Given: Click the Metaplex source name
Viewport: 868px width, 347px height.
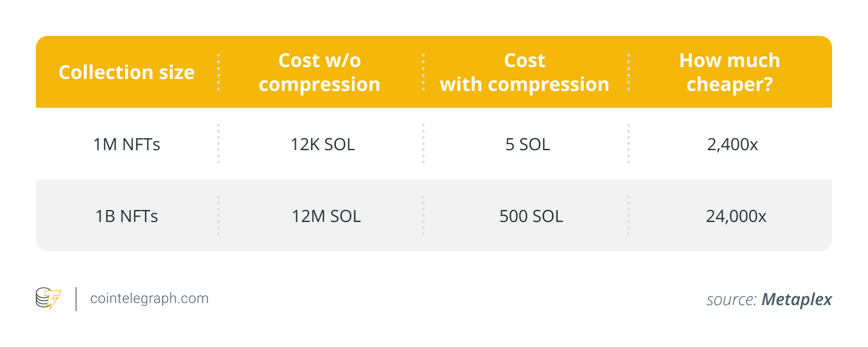Looking at the screenshot, I should click(x=796, y=299).
